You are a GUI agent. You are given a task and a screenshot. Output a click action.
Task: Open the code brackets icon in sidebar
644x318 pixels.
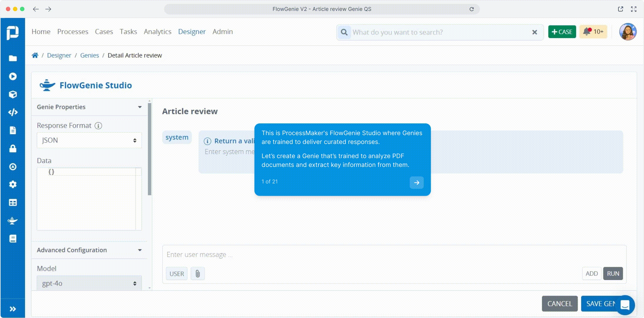tap(13, 112)
